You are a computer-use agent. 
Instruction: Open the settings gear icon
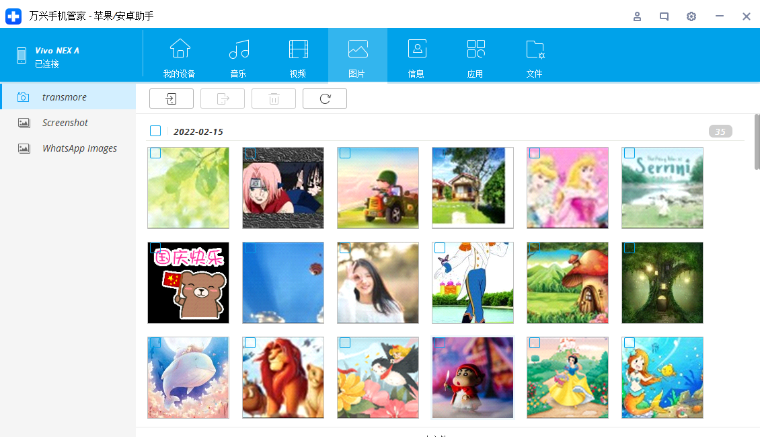(691, 17)
